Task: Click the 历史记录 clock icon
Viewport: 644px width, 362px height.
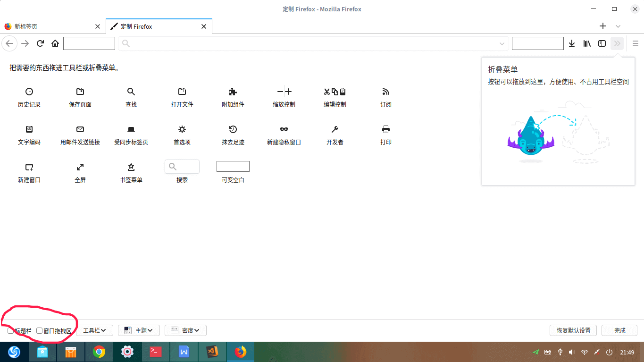Action: click(29, 92)
